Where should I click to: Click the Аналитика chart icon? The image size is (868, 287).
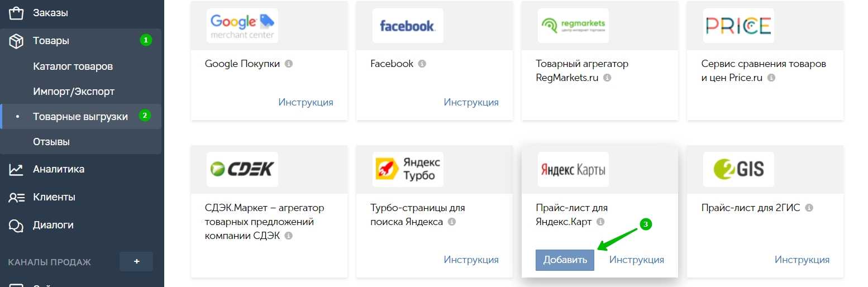[x=16, y=169]
